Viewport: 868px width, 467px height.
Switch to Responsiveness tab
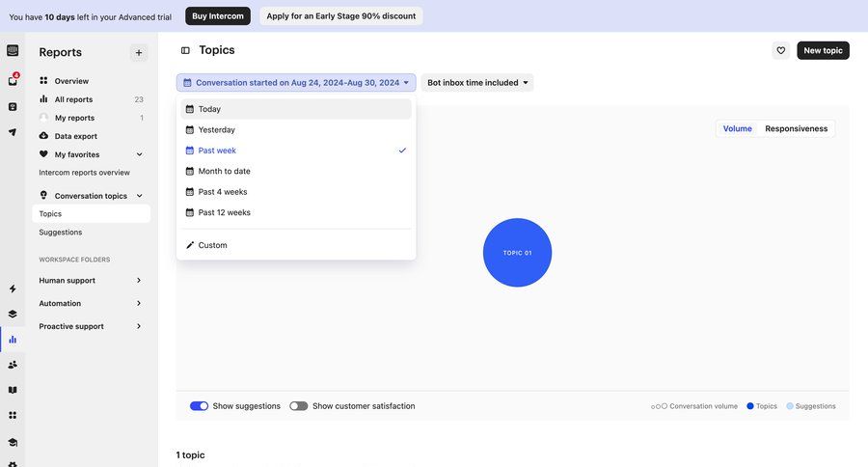796,128
